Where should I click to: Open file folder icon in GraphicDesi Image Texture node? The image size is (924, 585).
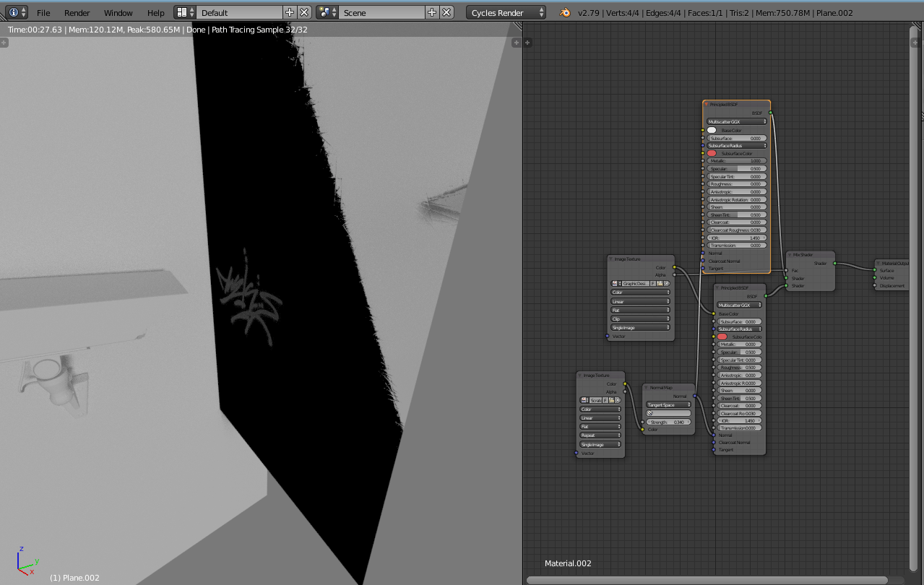coord(660,283)
